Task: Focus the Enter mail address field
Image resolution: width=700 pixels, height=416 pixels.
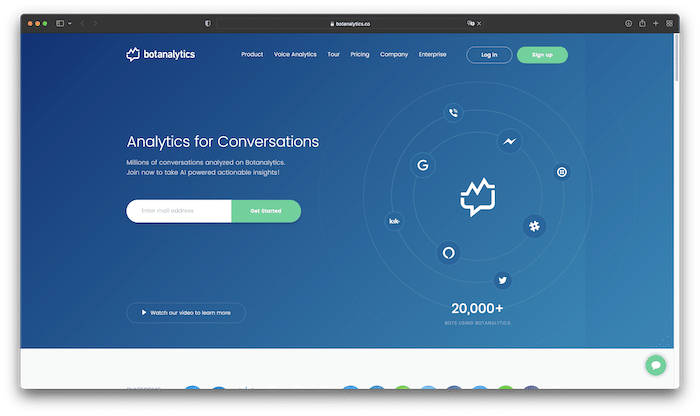Action: [179, 211]
